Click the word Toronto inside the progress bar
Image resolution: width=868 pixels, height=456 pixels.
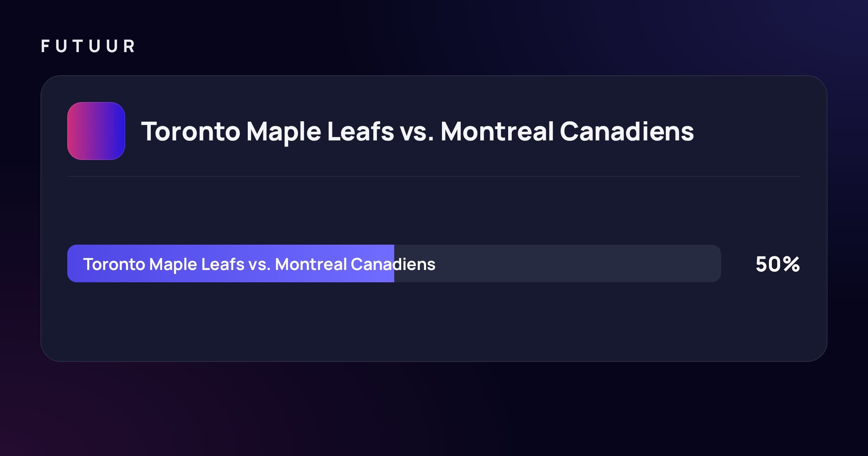[x=114, y=264]
